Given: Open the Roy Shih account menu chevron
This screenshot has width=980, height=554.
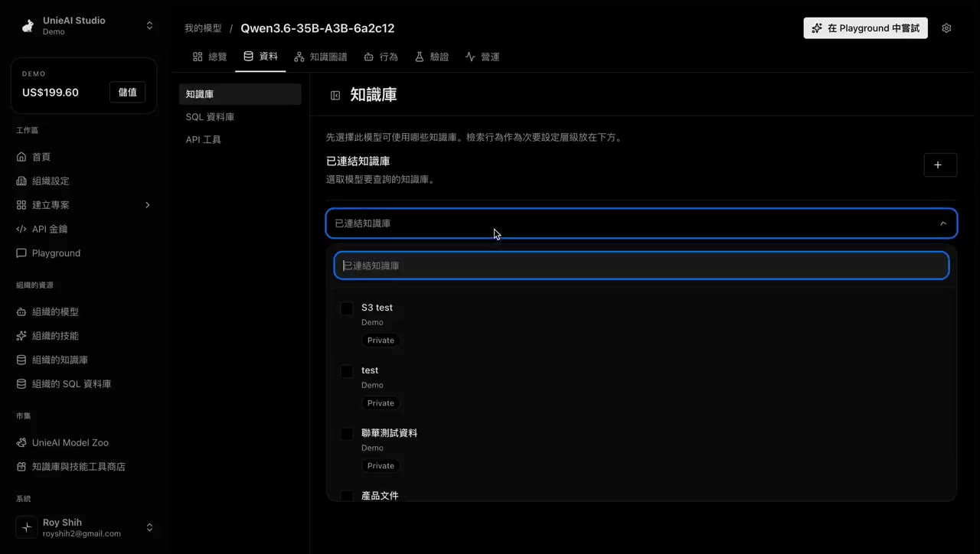Looking at the screenshot, I should pos(149,527).
